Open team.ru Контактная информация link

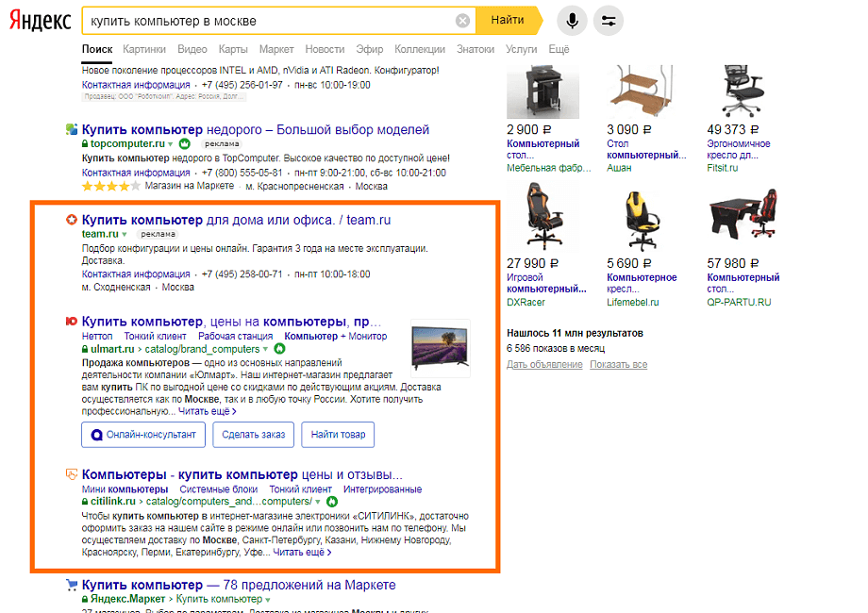[136, 273]
